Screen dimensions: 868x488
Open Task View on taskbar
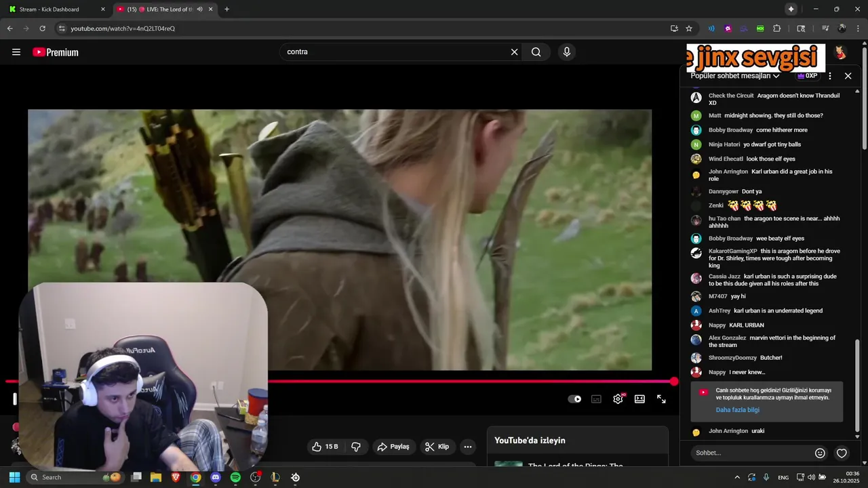[136, 477]
